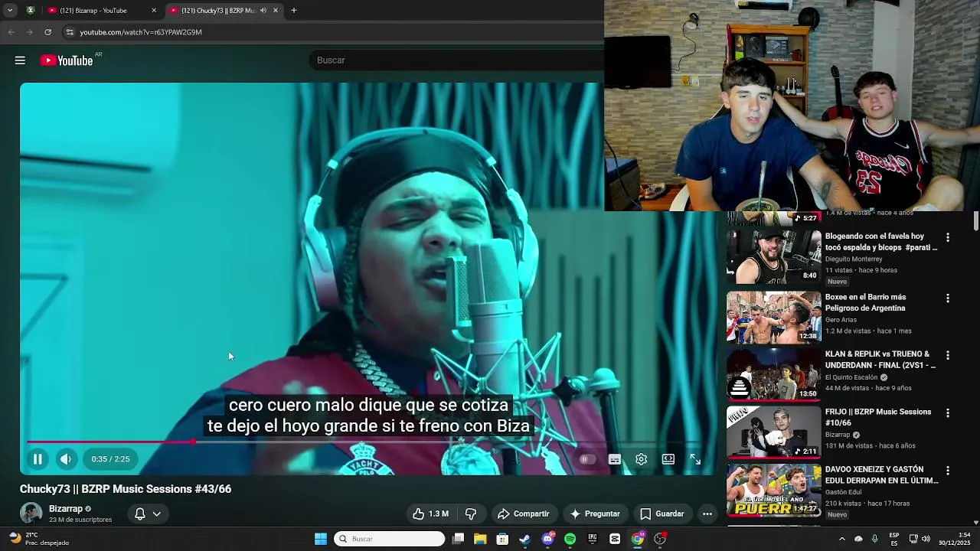The image size is (980, 551).
Task: Open the YouTube hamburger guide menu
Action: tap(20, 60)
